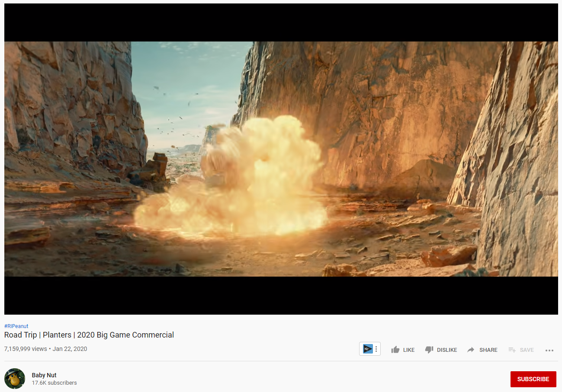Open the Baby Nut channel avatar
Viewport: 562px width, 392px height.
coord(15,379)
